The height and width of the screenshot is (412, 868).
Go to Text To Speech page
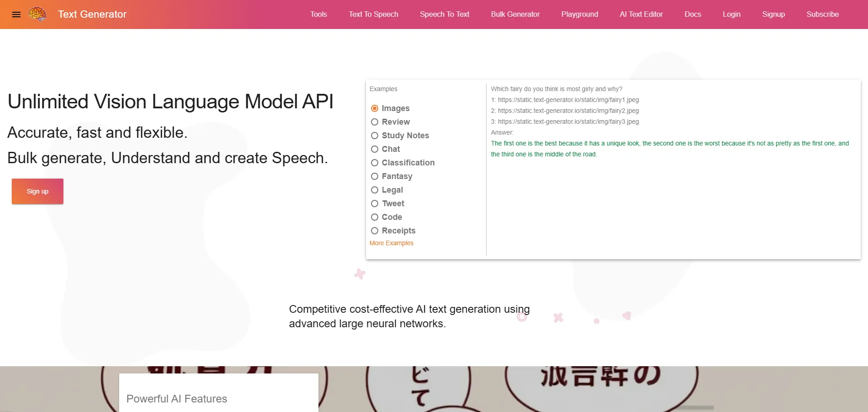coord(373,15)
